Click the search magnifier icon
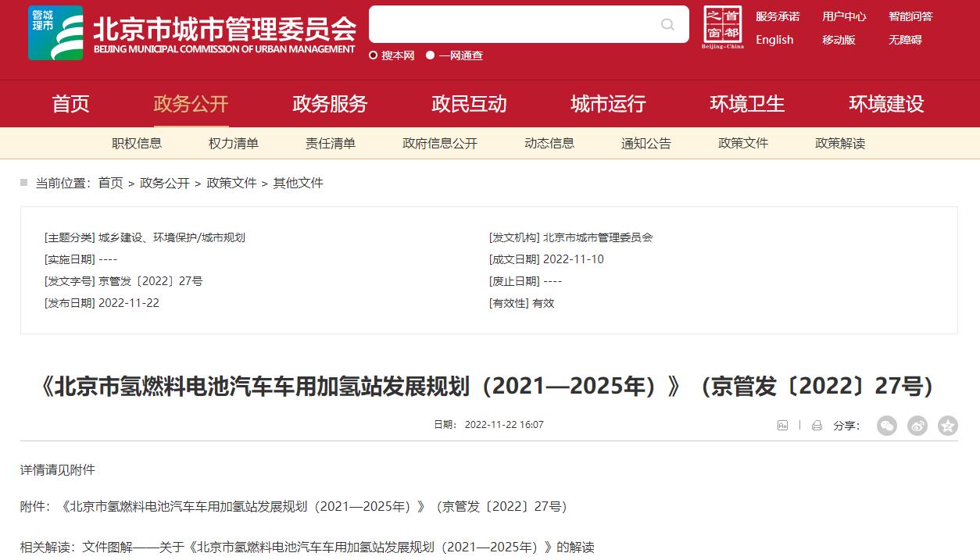 tap(667, 24)
